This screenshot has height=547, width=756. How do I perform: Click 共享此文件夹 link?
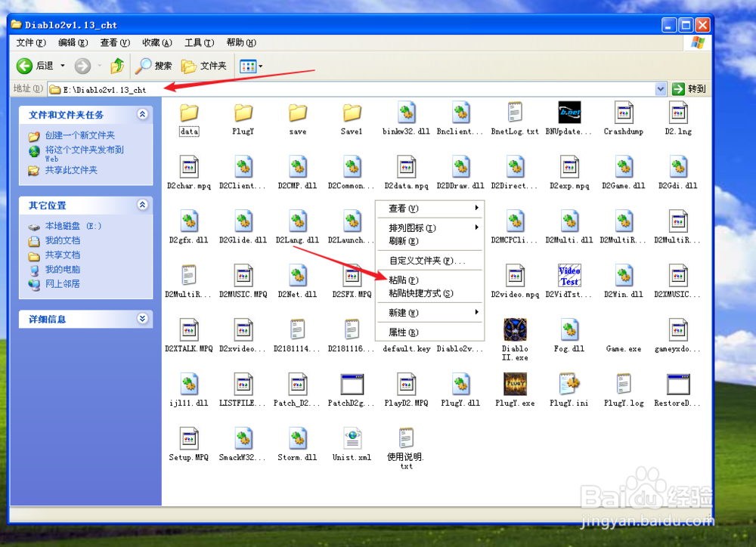click(71, 170)
